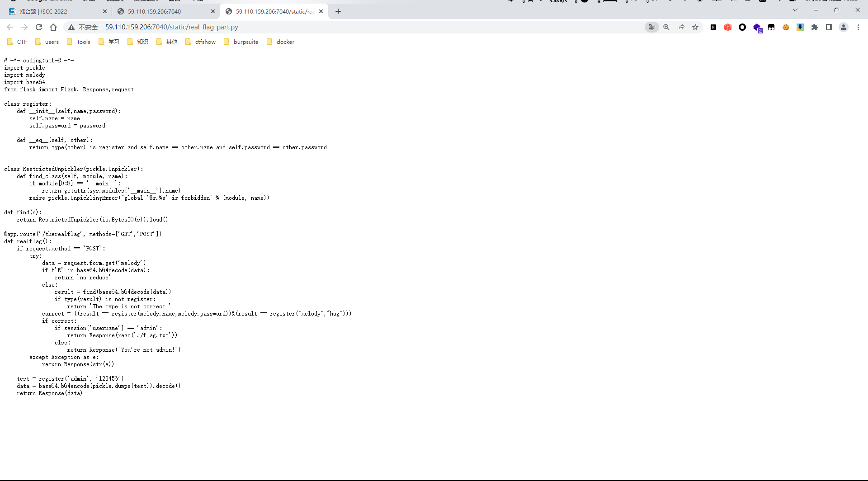Open the ctfshow bookmarks folder

200,42
